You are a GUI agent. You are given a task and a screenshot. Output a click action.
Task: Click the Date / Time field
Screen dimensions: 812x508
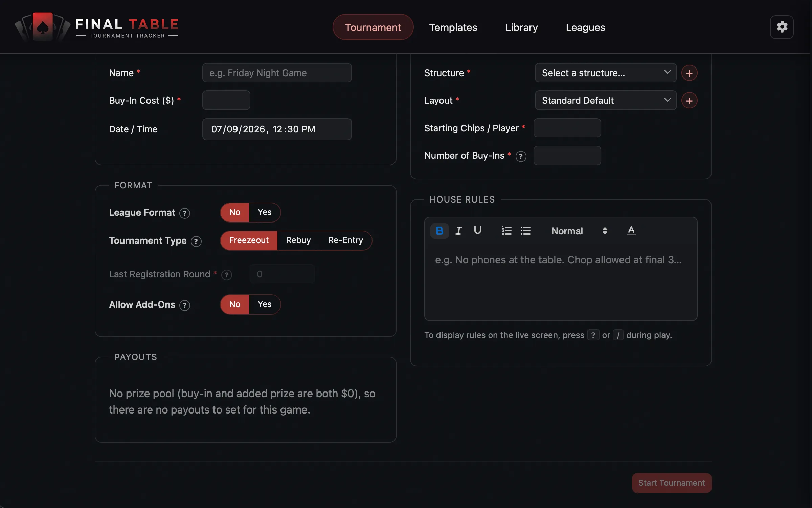pos(277,129)
